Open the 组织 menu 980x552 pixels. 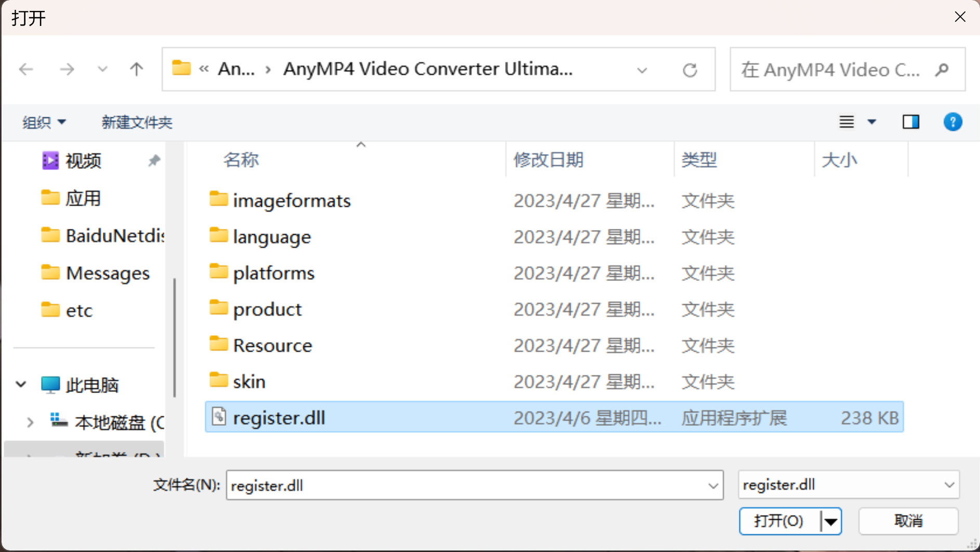[44, 123]
